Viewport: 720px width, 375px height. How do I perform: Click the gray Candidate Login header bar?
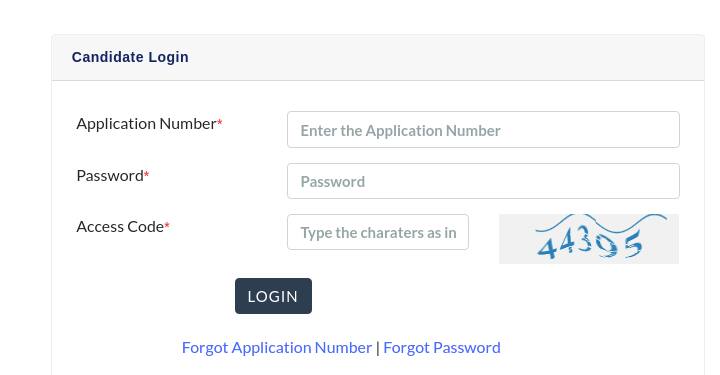[x=378, y=57]
